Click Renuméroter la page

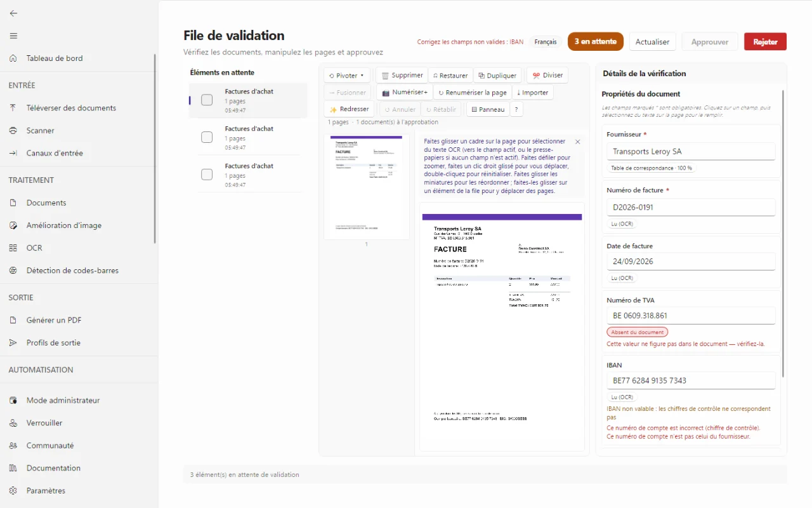click(x=473, y=93)
